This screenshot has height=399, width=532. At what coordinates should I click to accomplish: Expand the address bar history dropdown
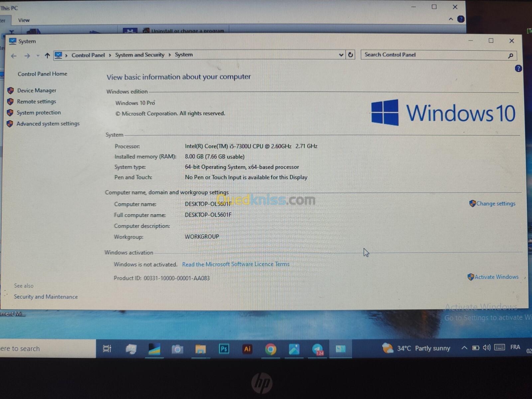tap(341, 55)
